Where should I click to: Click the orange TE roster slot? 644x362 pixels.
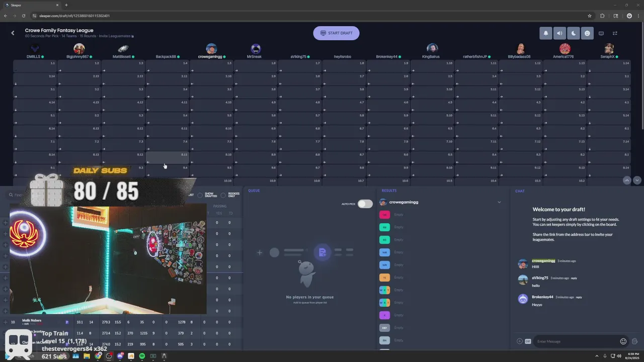384,278
